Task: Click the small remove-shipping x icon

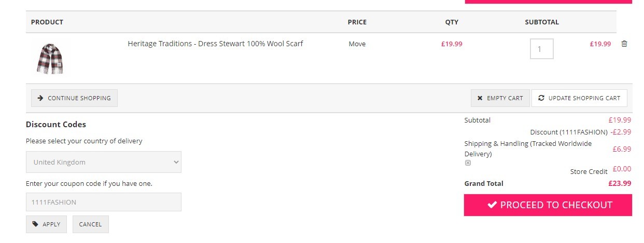Action: pos(468,163)
